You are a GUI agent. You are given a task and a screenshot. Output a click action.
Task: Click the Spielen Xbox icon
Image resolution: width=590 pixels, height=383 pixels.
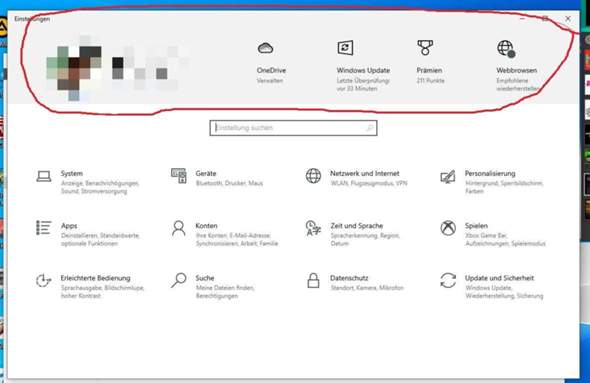point(448,228)
